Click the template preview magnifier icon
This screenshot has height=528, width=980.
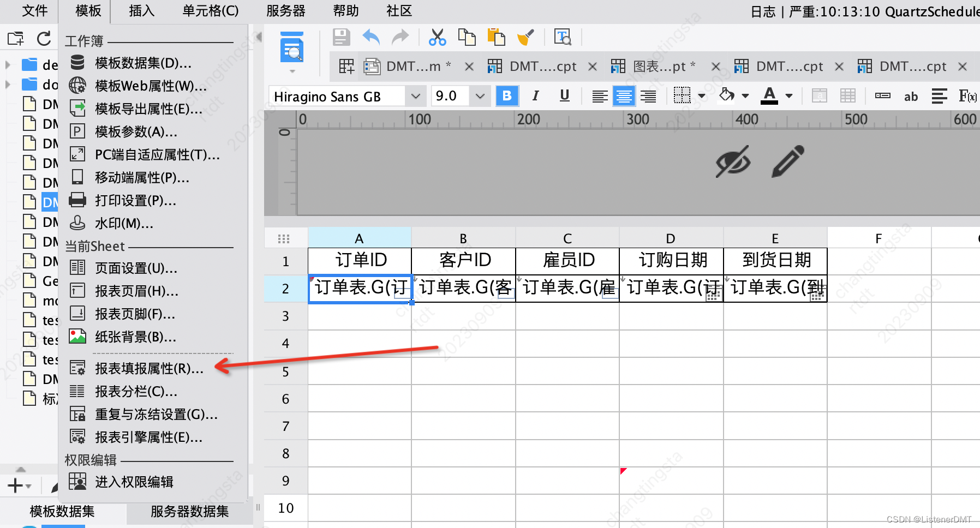(292, 48)
